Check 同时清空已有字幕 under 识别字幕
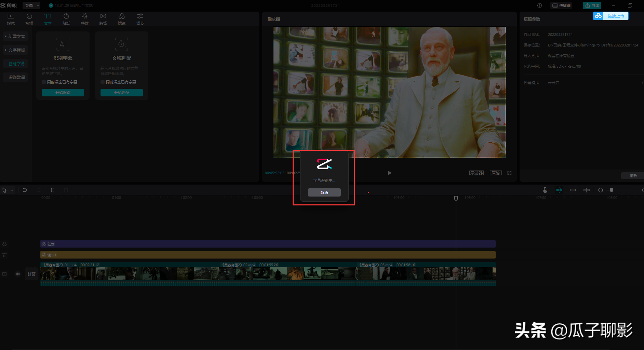This screenshot has height=350, width=644. (44, 82)
